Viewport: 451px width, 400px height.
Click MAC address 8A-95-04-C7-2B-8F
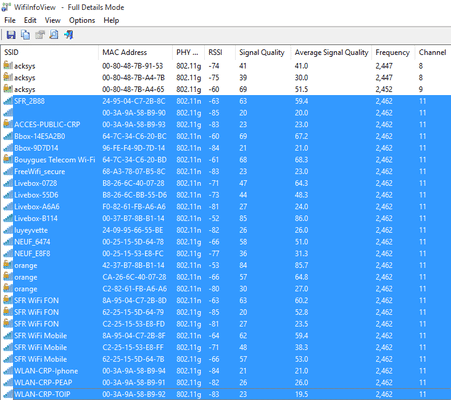(134, 336)
